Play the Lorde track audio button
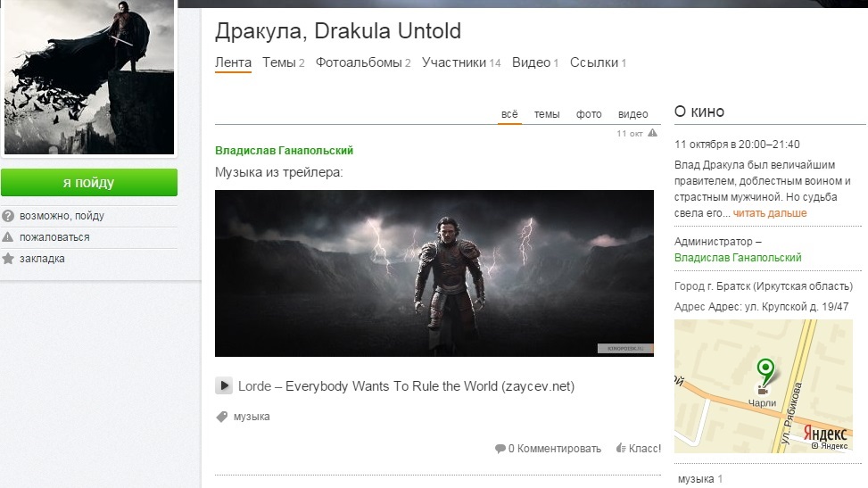This screenshot has height=488, width=868. click(224, 385)
